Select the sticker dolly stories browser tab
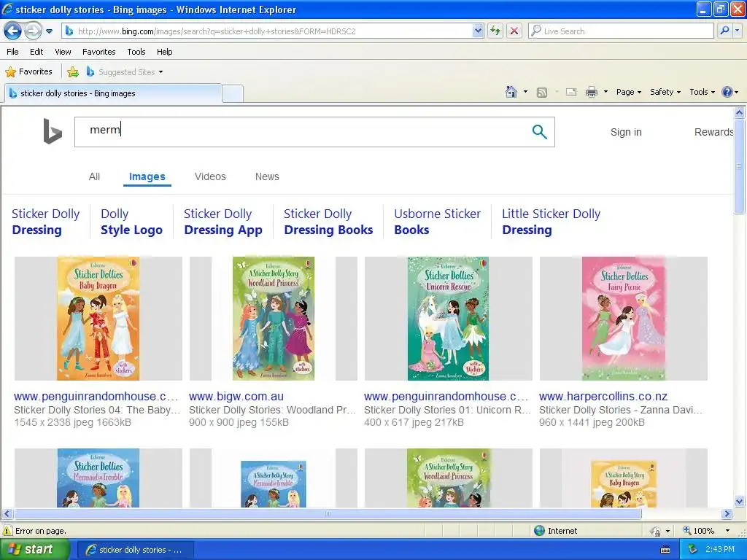The image size is (747, 560). click(x=113, y=93)
